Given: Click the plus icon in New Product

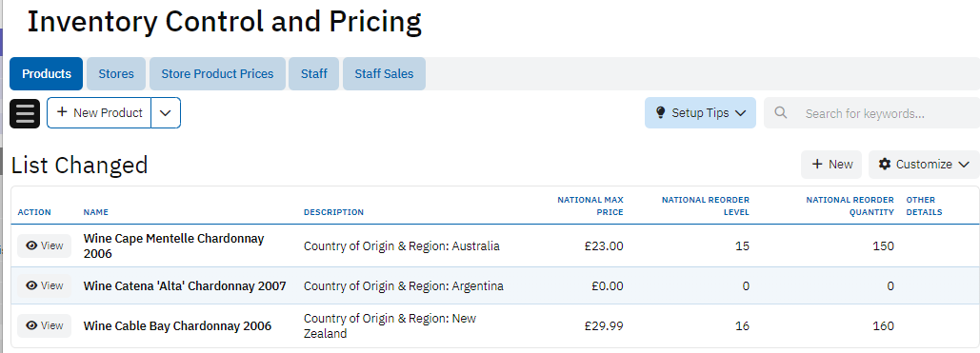Looking at the screenshot, I should click(x=62, y=112).
